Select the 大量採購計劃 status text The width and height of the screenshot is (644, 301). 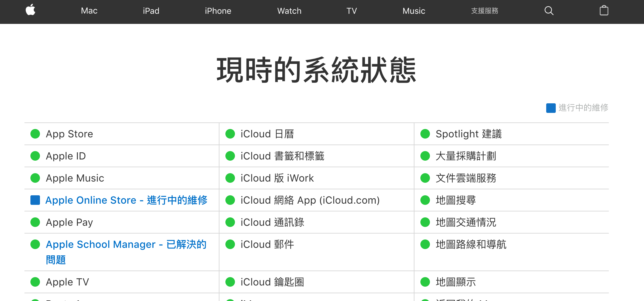click(466, 156)
